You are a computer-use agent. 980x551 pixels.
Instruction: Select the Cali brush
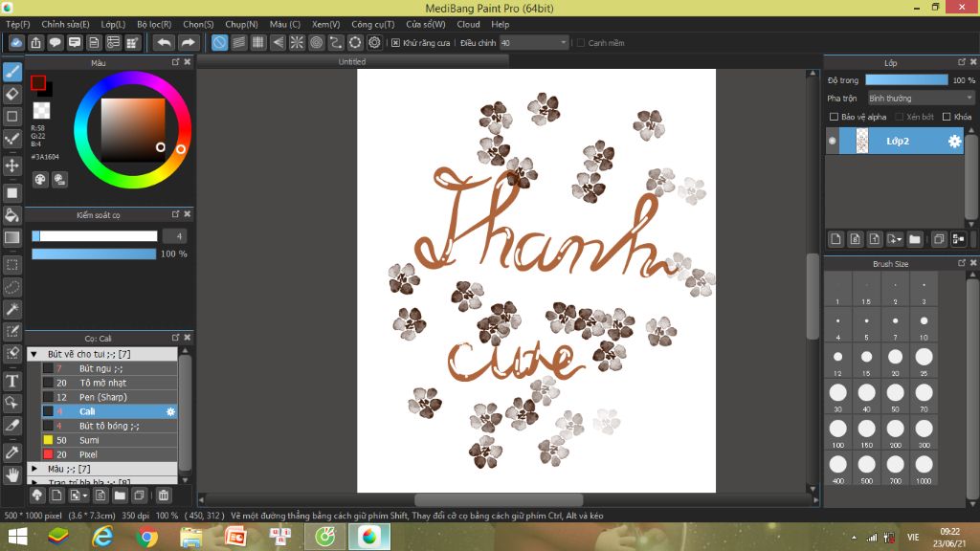pos(109,411)
